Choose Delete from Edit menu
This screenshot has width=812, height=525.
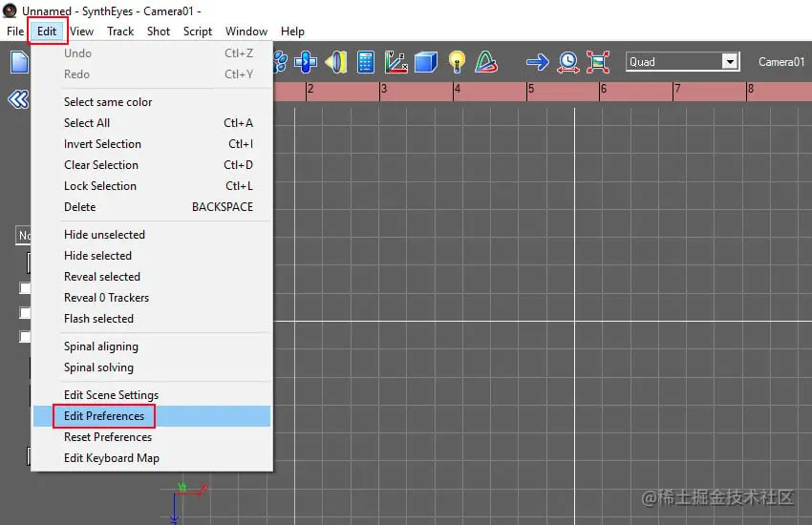point(152,207)
